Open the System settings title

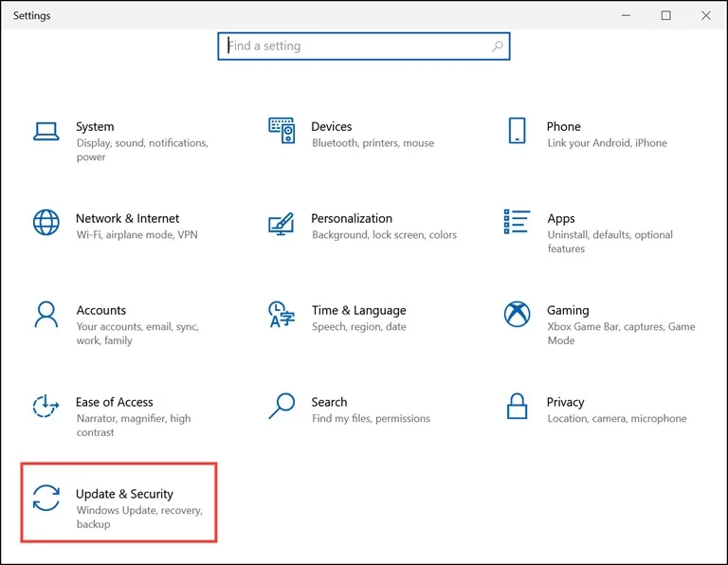pos(95,127)
